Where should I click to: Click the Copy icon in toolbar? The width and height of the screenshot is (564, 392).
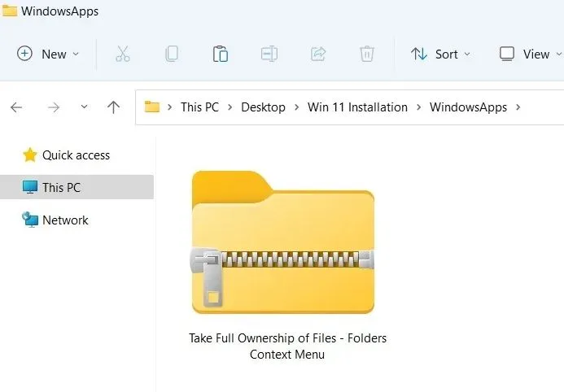pyautogui.click(x=172, y=54)
